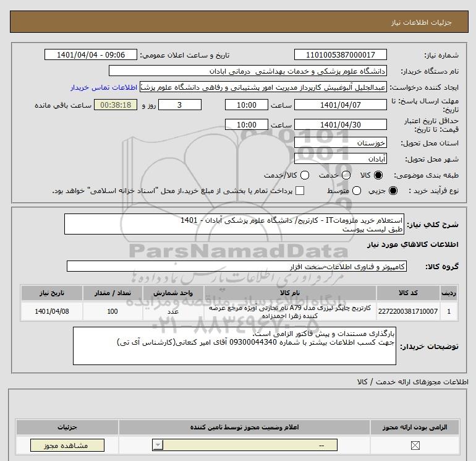Click the شماره نیاز field 1101005387000017
The image size is (476, 461).
pyautogui.click(x=340, y=55)
